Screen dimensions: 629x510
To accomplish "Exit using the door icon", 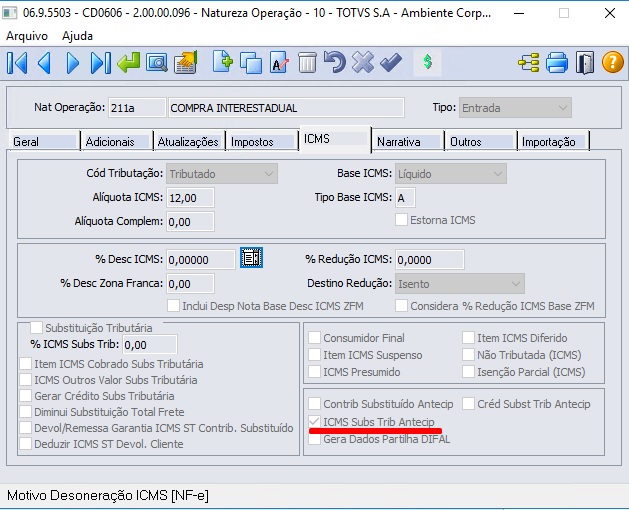I will 585,63.
